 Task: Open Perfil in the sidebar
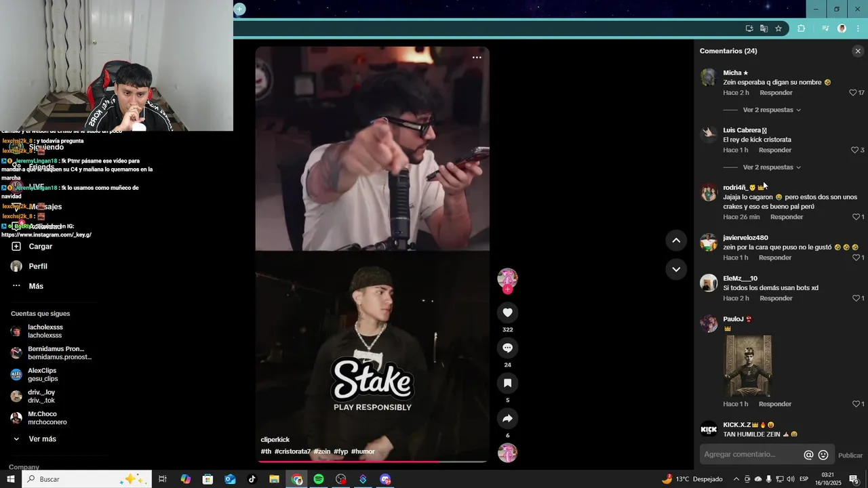pos(29,266)
